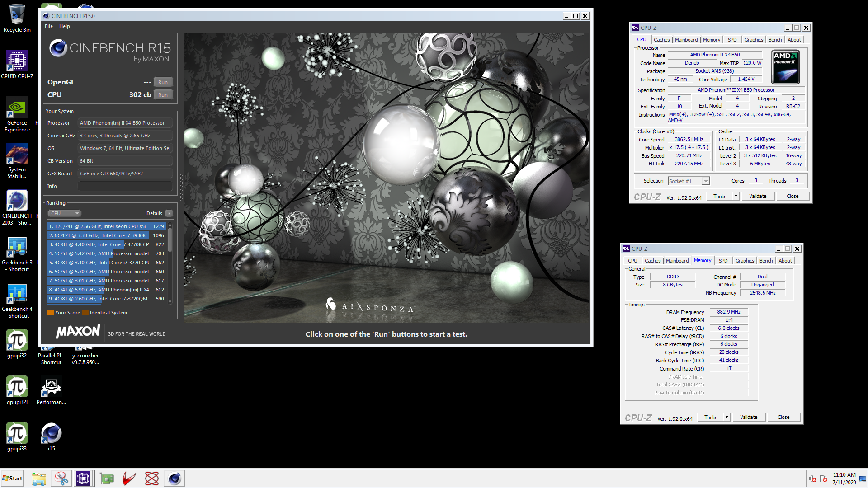This screenshot has width=868, height=488.
Task: Select ranking row Intel Core i7-3930K 1096
Action: coord(107,235)
